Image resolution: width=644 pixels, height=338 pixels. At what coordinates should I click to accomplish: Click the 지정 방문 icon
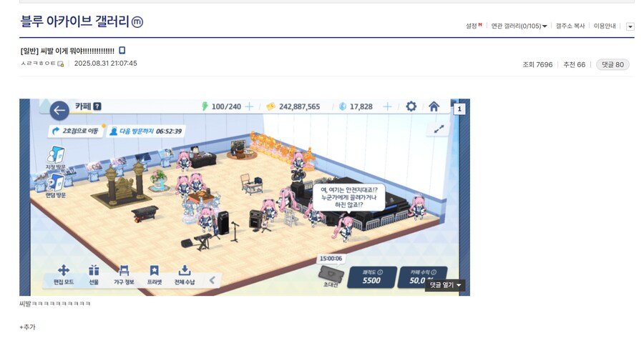tap(55, 156)
